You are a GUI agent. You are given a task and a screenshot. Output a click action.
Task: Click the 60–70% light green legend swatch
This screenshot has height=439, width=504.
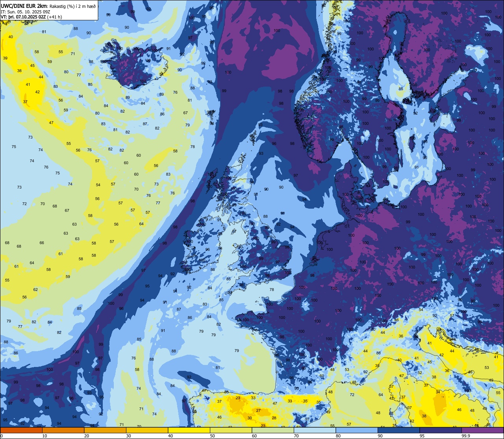pyautogui.click(x=273, y=430)
